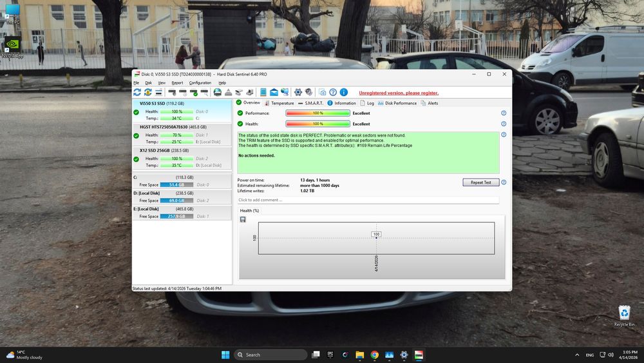Open the File menu
Image resolution: width=644 pixels, height=363 pixels.
point(137,83)
